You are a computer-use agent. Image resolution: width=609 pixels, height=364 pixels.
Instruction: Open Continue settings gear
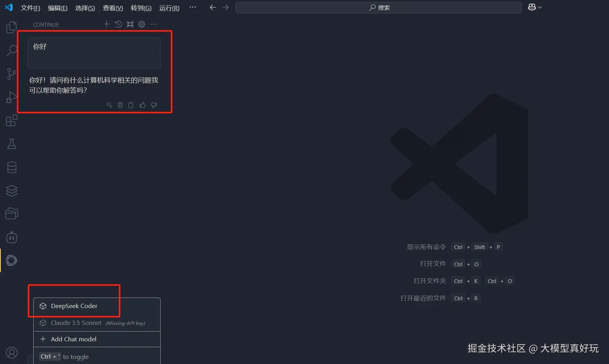tap(142, 24)
